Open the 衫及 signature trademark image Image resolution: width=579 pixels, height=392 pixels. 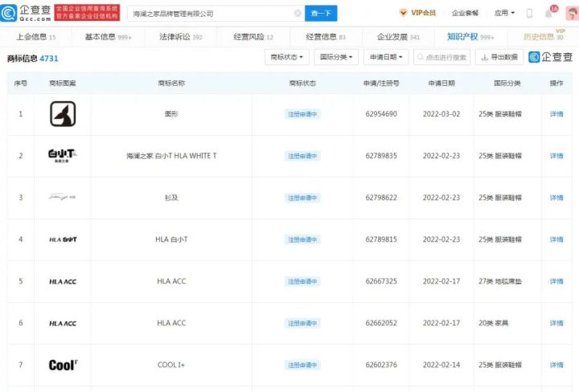pos(63,198)
